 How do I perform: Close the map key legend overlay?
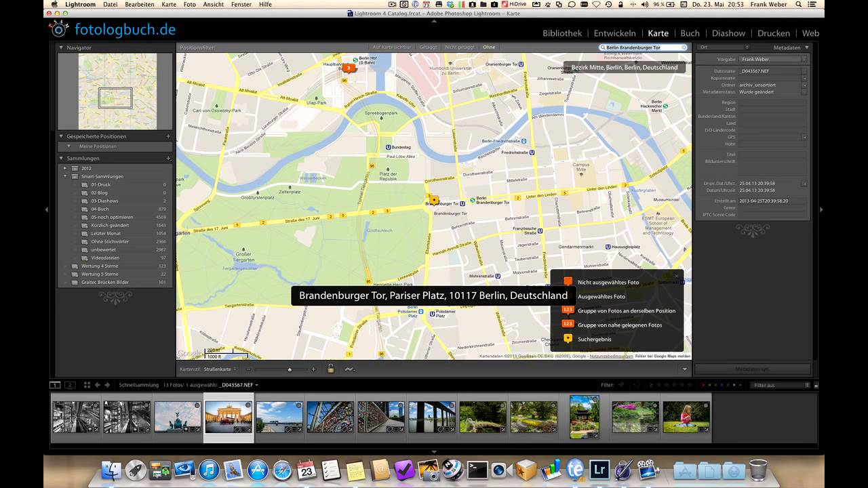click(676, 276)
